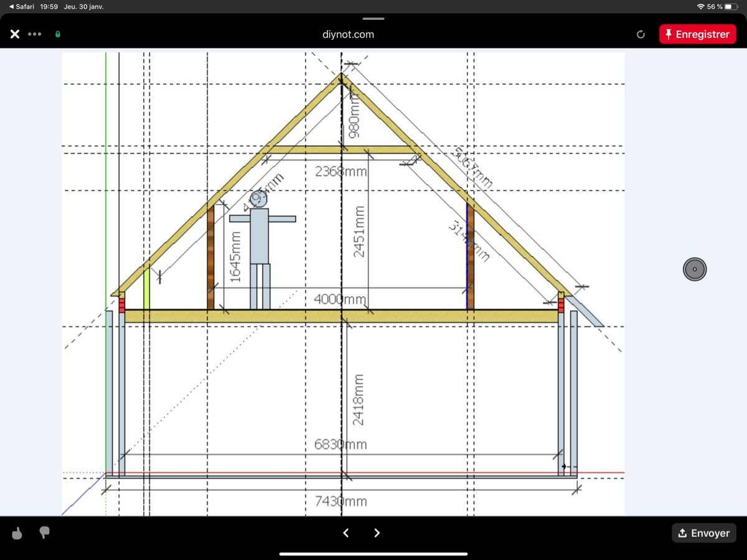Close the in-app browser with X

click(15, 34)
